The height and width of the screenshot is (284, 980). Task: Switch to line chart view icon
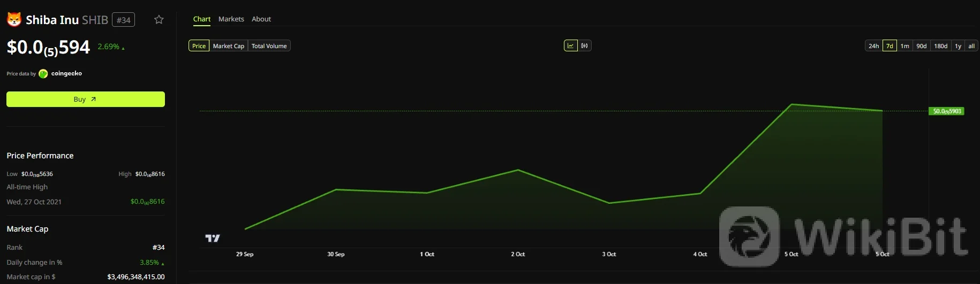(x=571, y=45)
